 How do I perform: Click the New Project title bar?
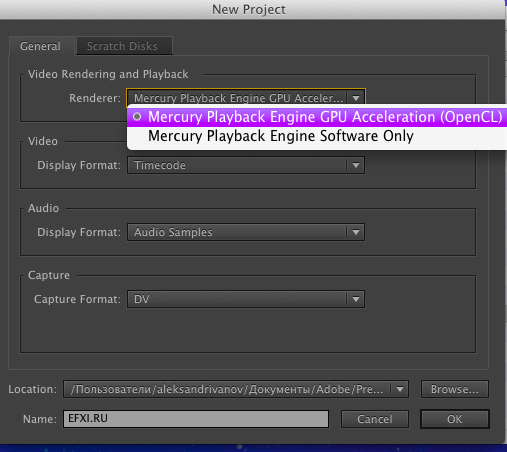tap(249, 9)
